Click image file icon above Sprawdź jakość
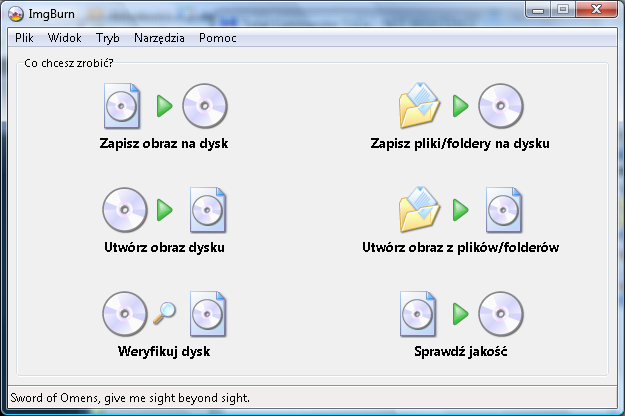This screenshot has width=625, height=416. 417,314
